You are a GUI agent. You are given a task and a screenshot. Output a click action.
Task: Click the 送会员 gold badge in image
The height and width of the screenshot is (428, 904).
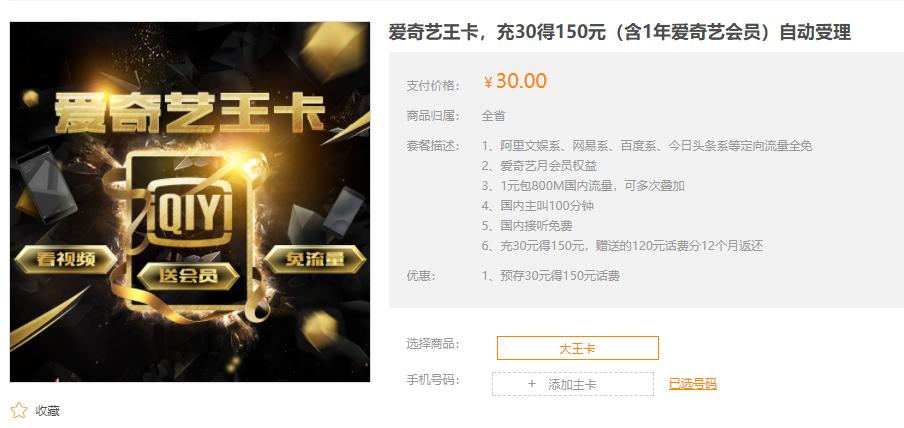click(189, 276)
